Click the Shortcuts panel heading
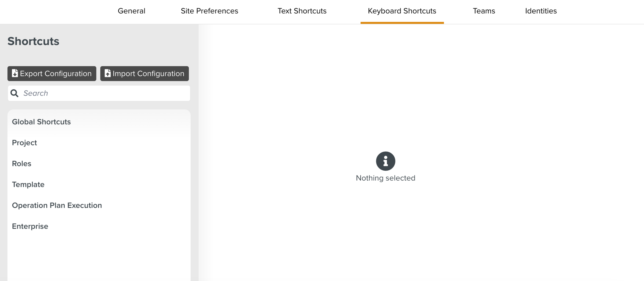Image resolution: width=644 pixels, height=281 pixels. (33, 41)
